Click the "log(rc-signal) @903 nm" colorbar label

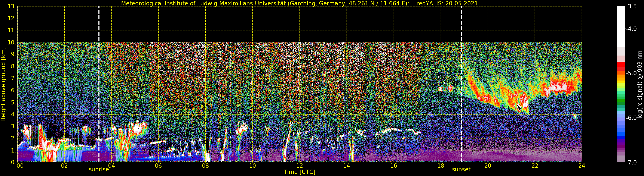[640, 84]
